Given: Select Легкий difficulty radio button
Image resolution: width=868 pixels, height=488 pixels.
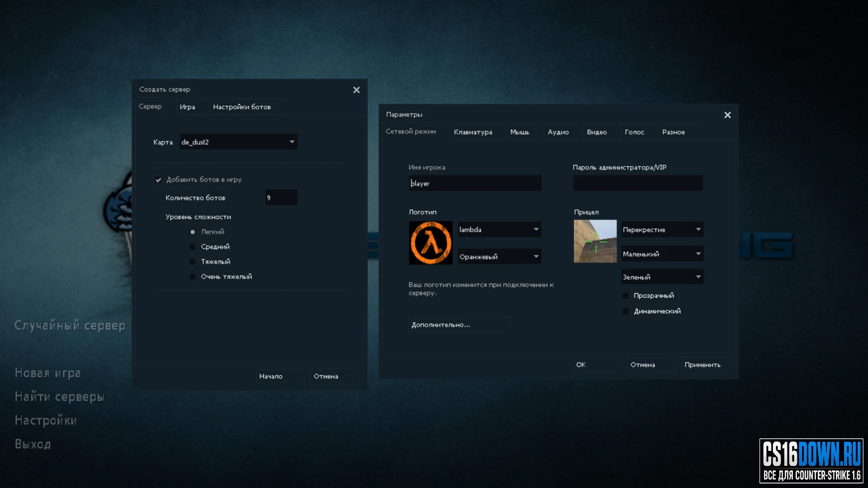Looking at the screenshot, I should (x=193, y=232).
